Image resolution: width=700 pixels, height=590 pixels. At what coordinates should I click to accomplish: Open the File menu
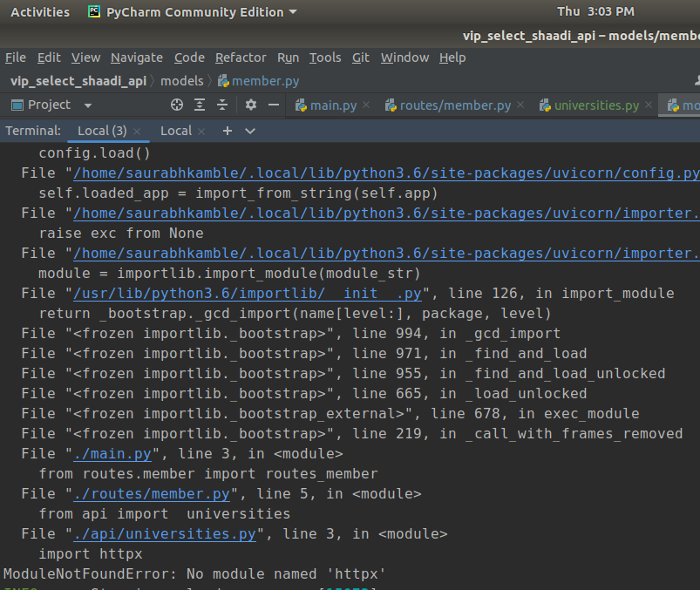[x=16, y=58]
